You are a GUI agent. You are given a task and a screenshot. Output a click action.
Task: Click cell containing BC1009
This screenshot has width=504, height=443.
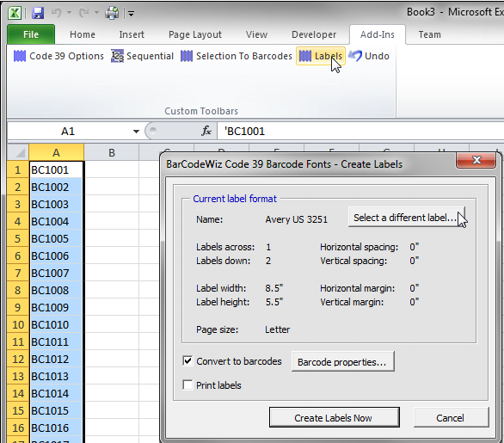pyautogui.click(x=56, y=307)
